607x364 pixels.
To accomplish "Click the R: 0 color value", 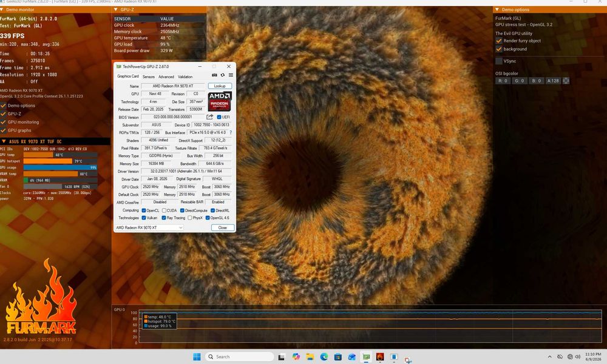I will [503, 81].
